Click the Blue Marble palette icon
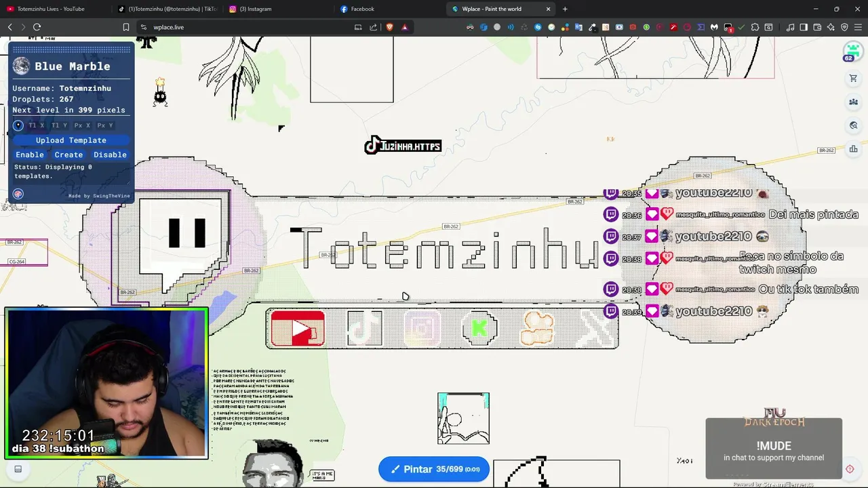Viewport: 868px width, 488px height. [18, 194]
